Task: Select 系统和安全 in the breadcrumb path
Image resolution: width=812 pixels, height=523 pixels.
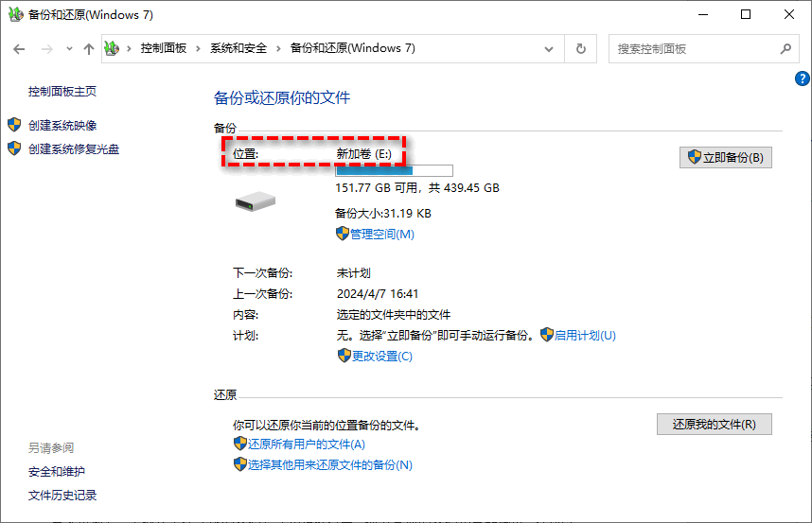Action: (x=238, y=48)
